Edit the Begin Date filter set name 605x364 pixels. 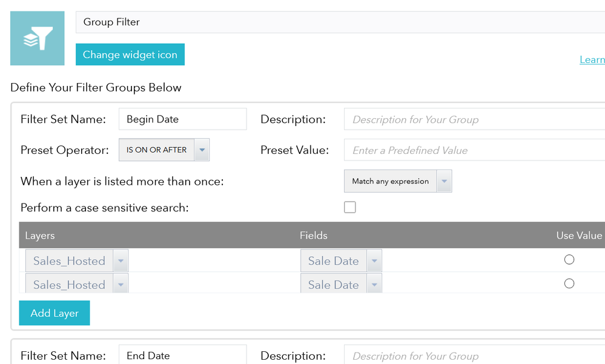pos(182,119)
